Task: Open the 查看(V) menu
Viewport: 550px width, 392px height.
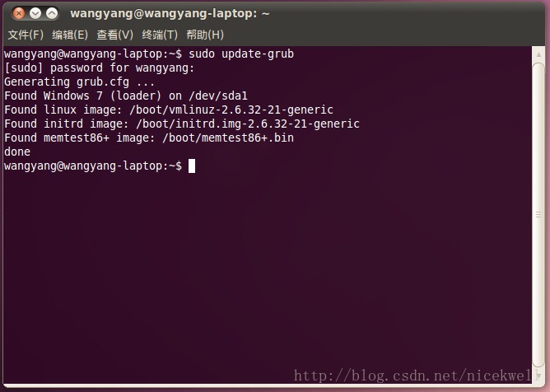Action: coord(114,35)
